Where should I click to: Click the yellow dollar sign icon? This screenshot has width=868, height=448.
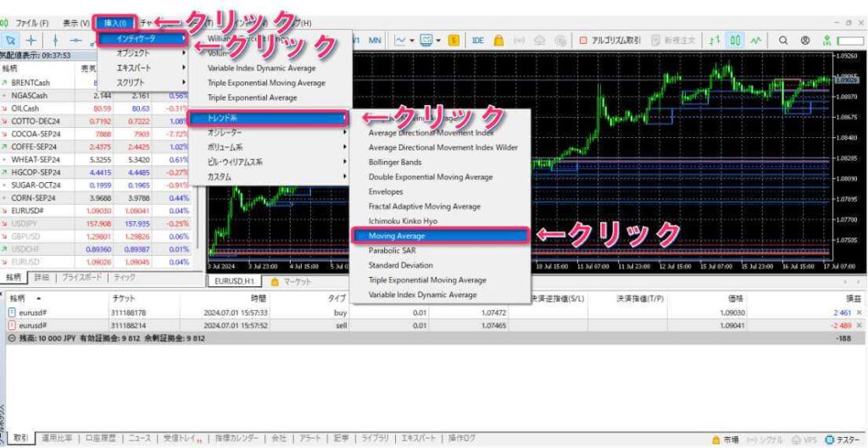tap(454, 40)
